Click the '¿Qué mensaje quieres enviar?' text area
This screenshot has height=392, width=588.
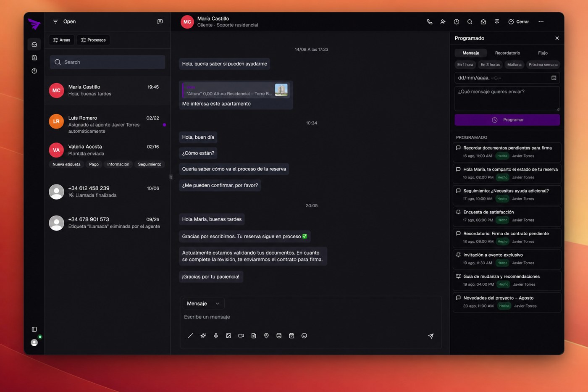click(x=507, y=99)
